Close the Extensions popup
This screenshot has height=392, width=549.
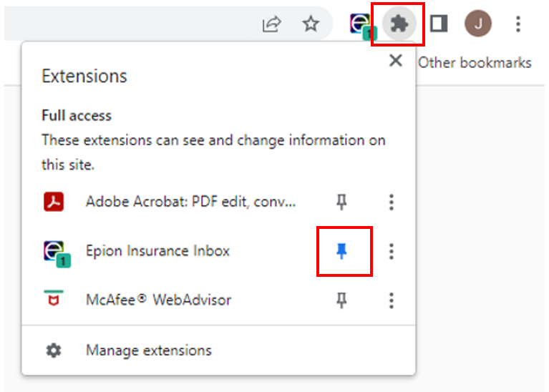tap(396, 61)
